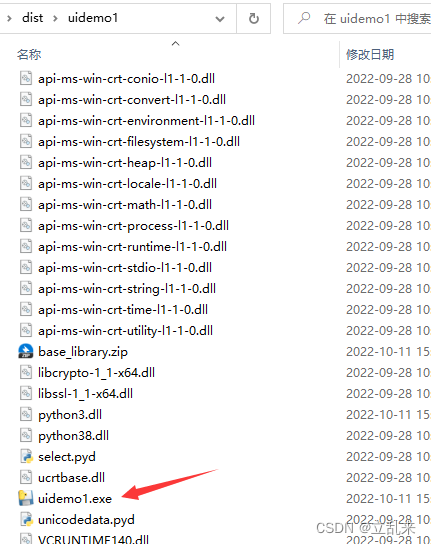This screenshot has height=544, width=431.
Task: Click the uidemo1.exe application icon
Action: pyautogui.click(x=26, y=499)
